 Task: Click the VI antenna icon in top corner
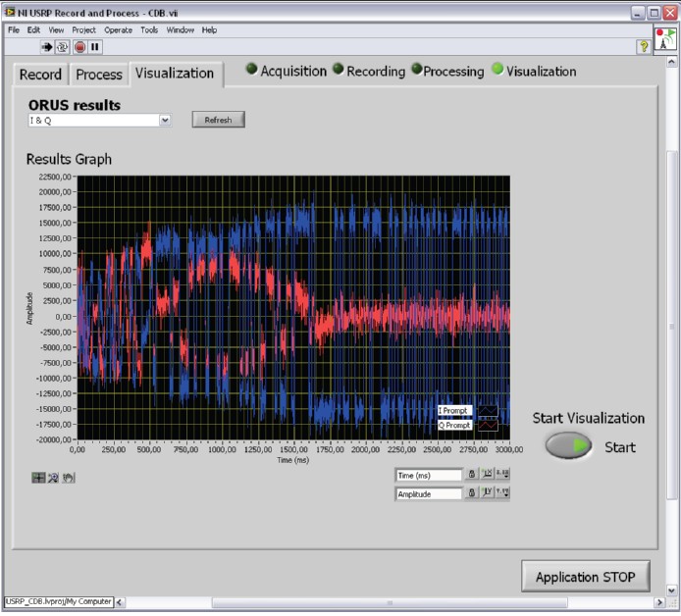pyautogui.click(x=665, y=41)
